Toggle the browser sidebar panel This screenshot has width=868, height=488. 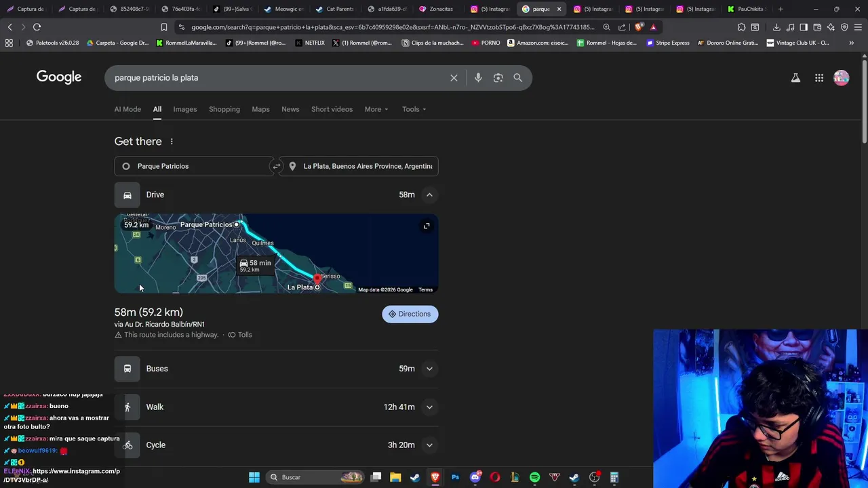click(x=804, y=27)
